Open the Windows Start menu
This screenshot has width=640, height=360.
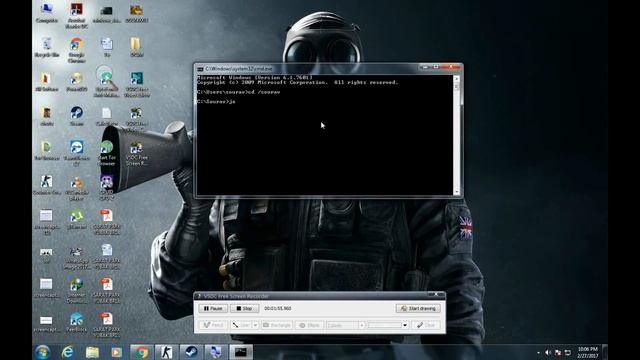tap(42, 352)
